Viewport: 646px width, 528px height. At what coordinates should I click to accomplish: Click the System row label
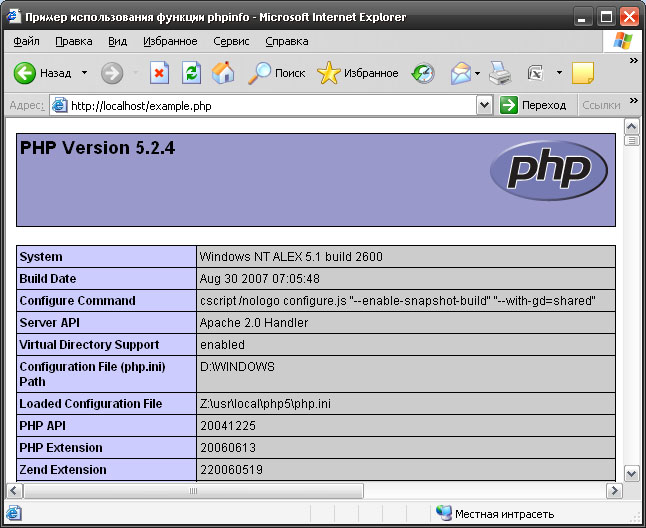[x=41, y=257]
